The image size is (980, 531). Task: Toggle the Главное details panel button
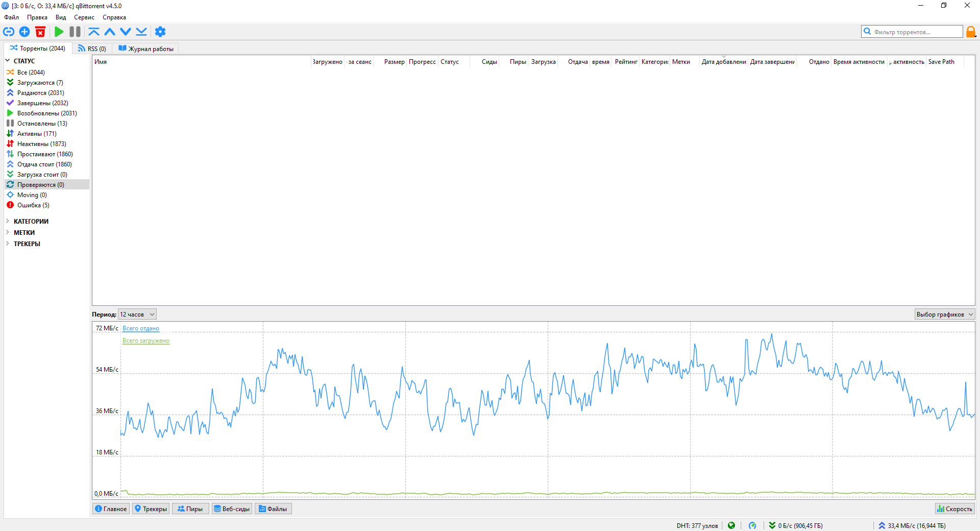coord(111,509)
